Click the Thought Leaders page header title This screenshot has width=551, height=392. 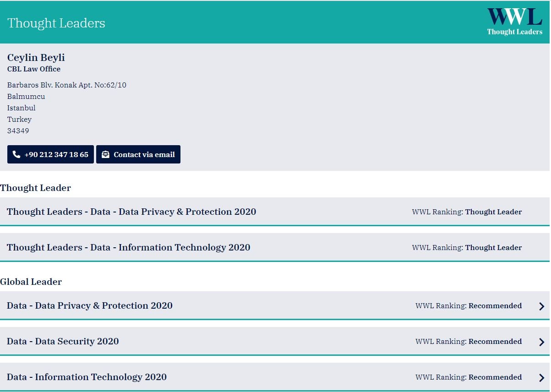coord(56,23)
